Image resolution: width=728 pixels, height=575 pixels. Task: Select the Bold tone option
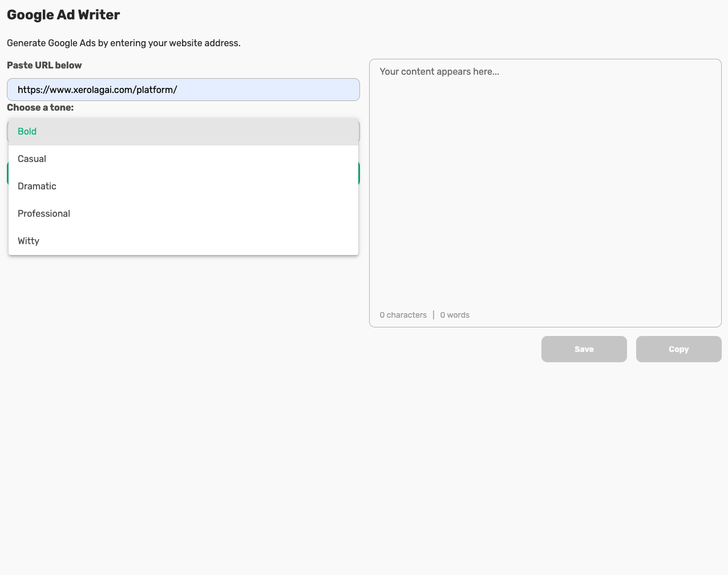[x=183, y=132]
